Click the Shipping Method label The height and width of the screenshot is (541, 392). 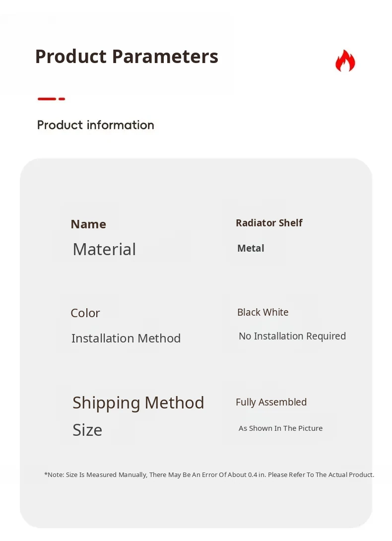click(138, 403)
